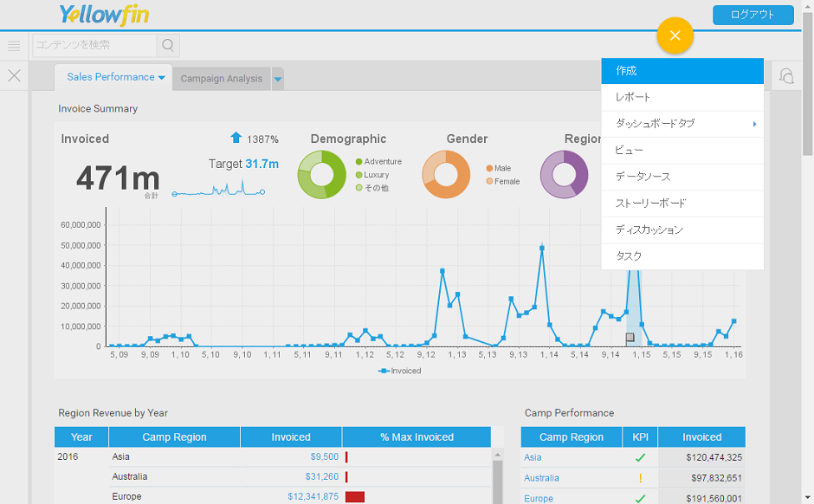This screenshot has width=814, height=504.
Task: Toggle the Invoiced series legend below chart
Action: pos(400,371)
